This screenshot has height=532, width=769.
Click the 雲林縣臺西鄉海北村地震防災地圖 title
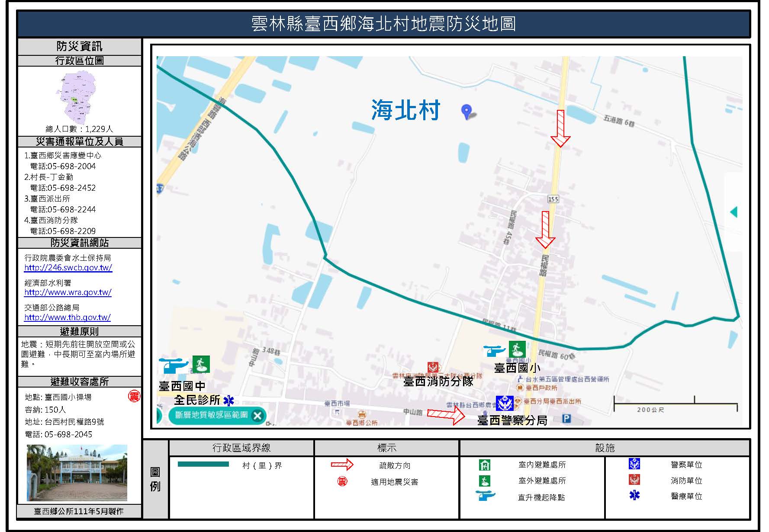click(x=383, y=23)
